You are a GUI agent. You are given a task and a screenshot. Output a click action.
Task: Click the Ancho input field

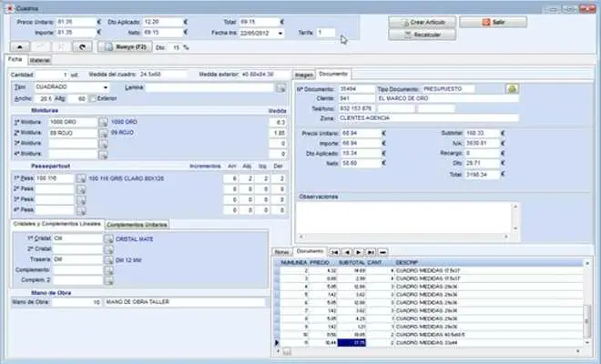click(44, 99)
